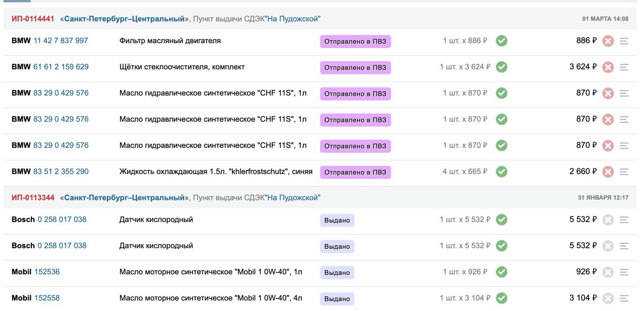Open row menu for oil filter item
The width and height of the screenshot is (644, 311).
[x=624, y=41]
